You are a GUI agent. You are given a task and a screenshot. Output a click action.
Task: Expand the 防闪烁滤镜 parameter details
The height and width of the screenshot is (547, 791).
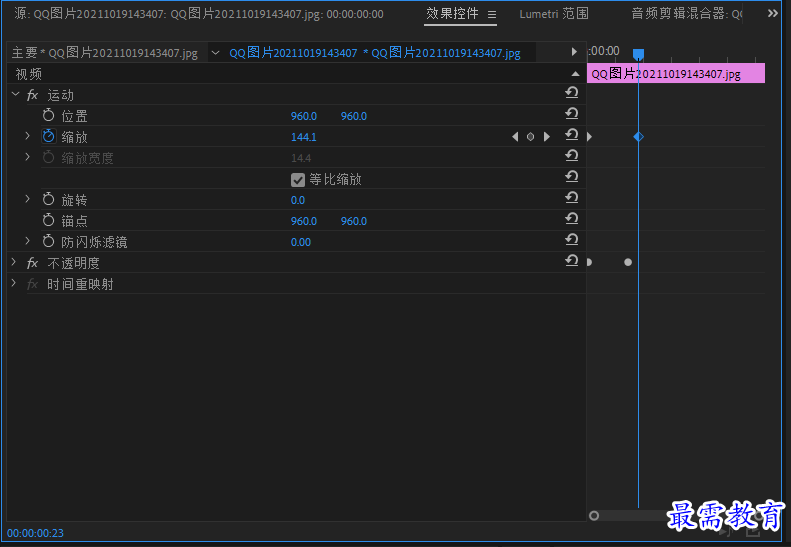pos(28,241)
